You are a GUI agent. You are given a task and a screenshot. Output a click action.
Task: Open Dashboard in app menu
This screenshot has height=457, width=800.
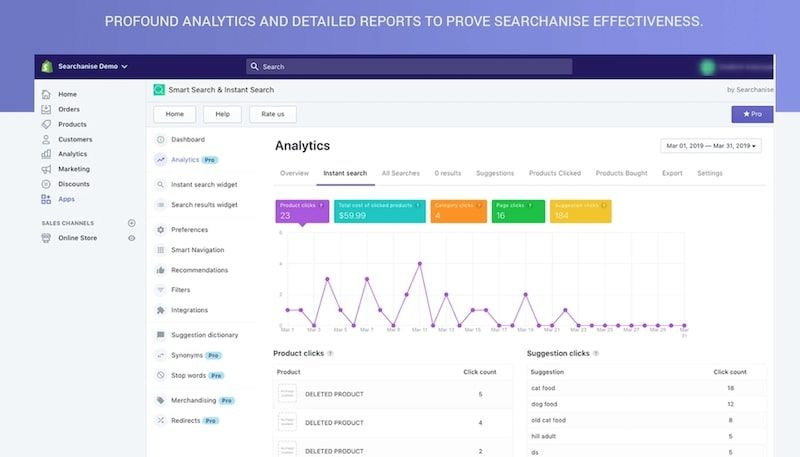[x=188, y=139]
